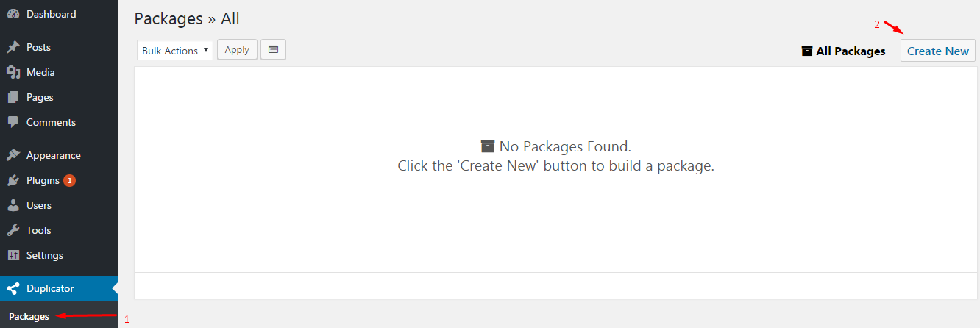
Task: Click the Duplicator share icon
Action: click(x=13, y=289)
